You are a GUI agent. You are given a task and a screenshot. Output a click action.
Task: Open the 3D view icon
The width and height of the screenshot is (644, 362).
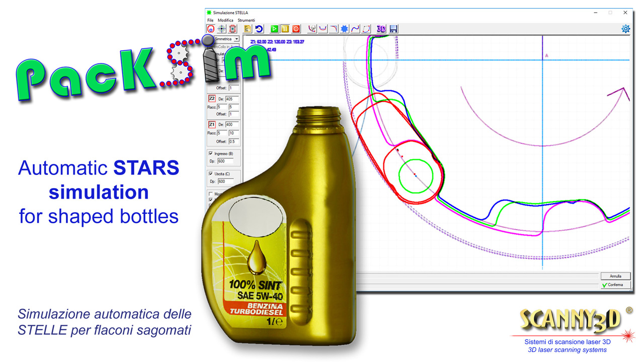pyautogui.click(x=381, y=29)
